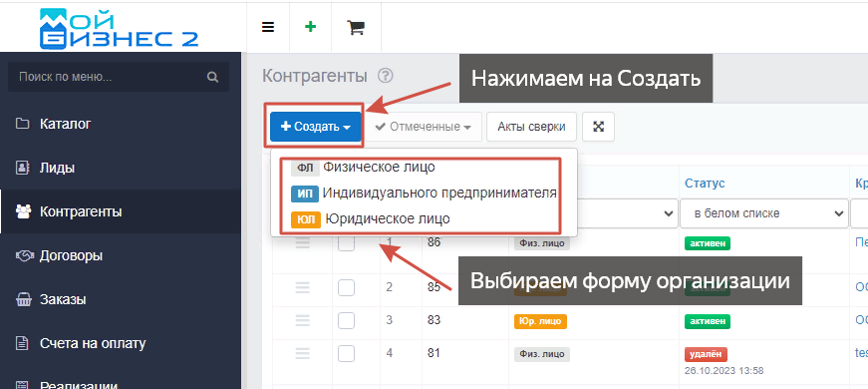The height and width of the screenshot is (389, 868).
Task: Click the Заказы basket icon
Action: (x=23, y=300)
